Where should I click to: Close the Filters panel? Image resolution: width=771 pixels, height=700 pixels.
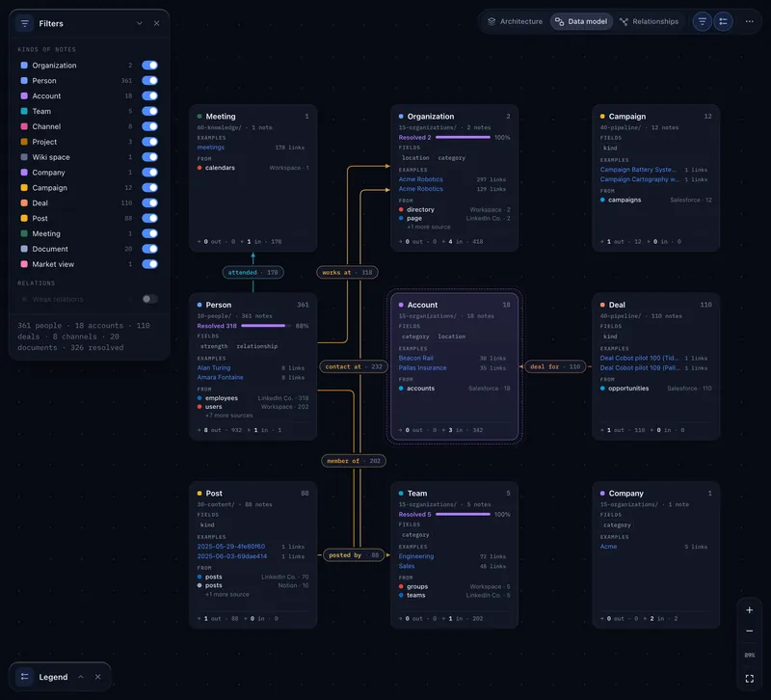click(156, 23)
